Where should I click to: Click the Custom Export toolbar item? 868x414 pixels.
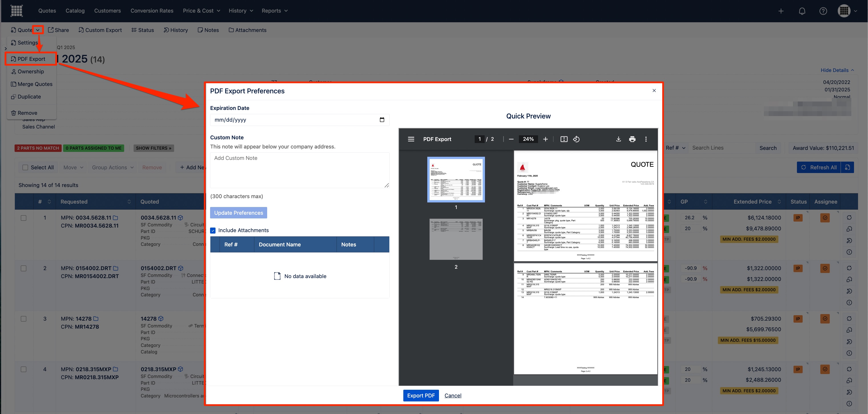[100, 30]
